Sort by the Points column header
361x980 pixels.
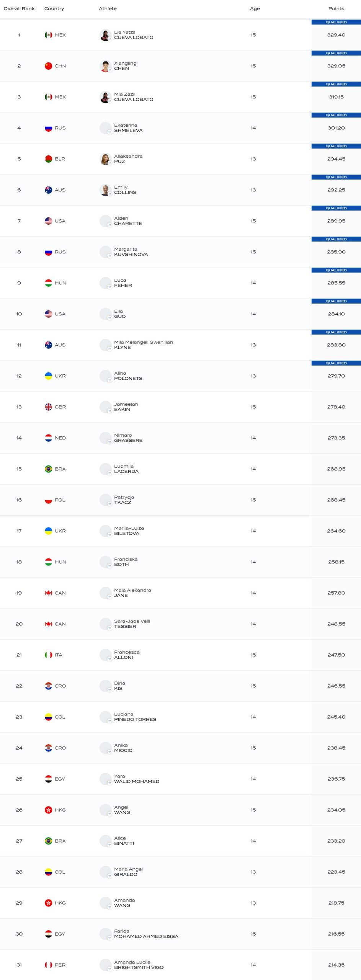pos(336,8)
